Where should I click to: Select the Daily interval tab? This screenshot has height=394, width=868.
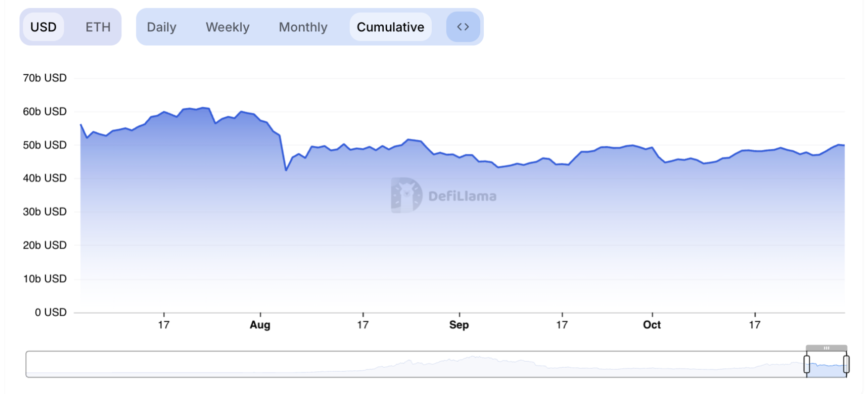(161, 27)
